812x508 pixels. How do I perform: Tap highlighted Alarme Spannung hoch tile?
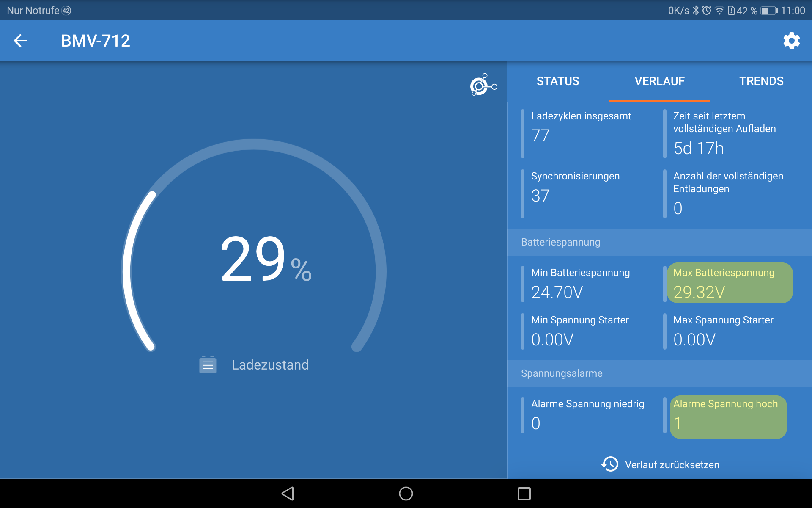point(728,417)
